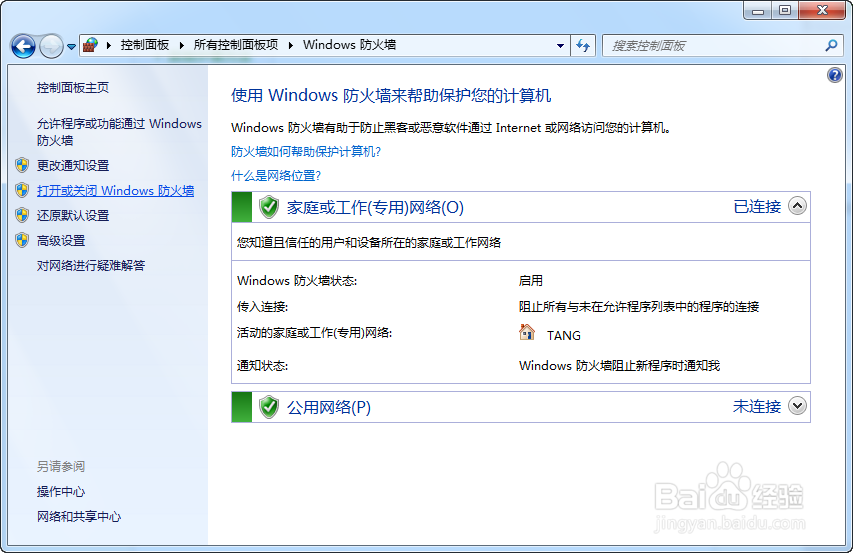The image size is (853, 553).
Task: Click the search magnifier icon
Action: coord(831,46)
